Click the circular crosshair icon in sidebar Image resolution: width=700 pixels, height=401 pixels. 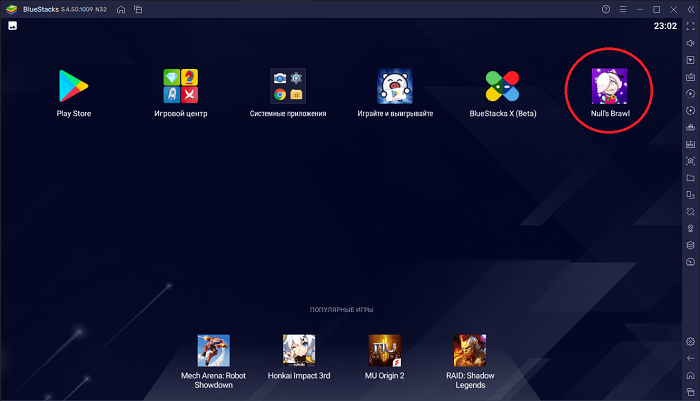691,110
